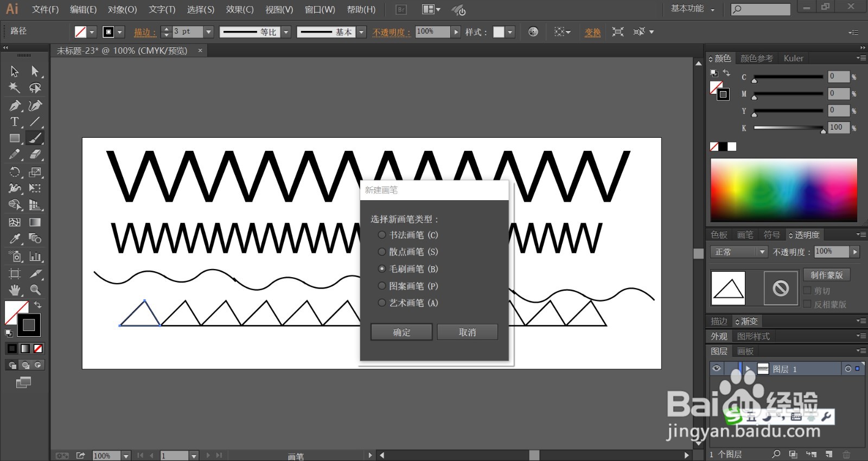Switch to the 颜色参考 tab
Image resolution: width=868 pixels, height=461 pixels.
pyautogui.click(x=756, y=58)
